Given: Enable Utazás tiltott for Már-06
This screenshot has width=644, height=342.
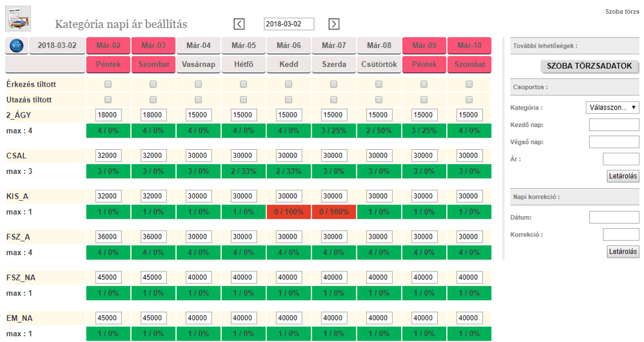Looking at the screenshot, I should click(x=288, y=100).
